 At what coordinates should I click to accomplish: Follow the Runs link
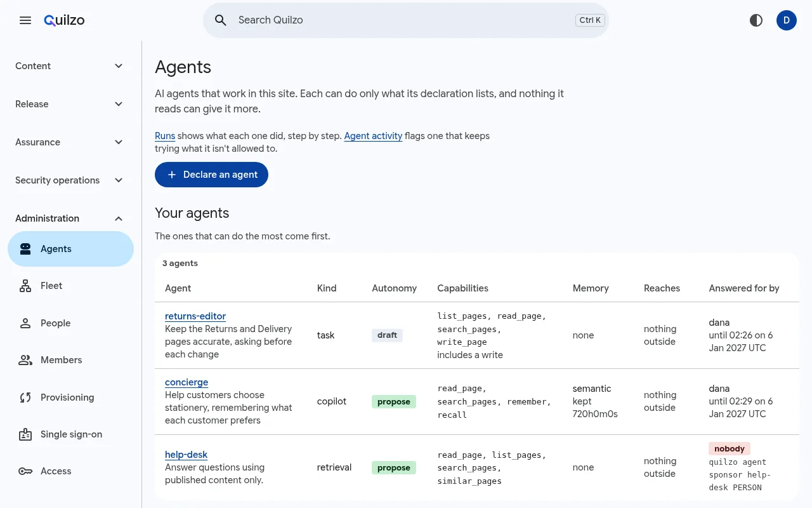tap(165, 136)
